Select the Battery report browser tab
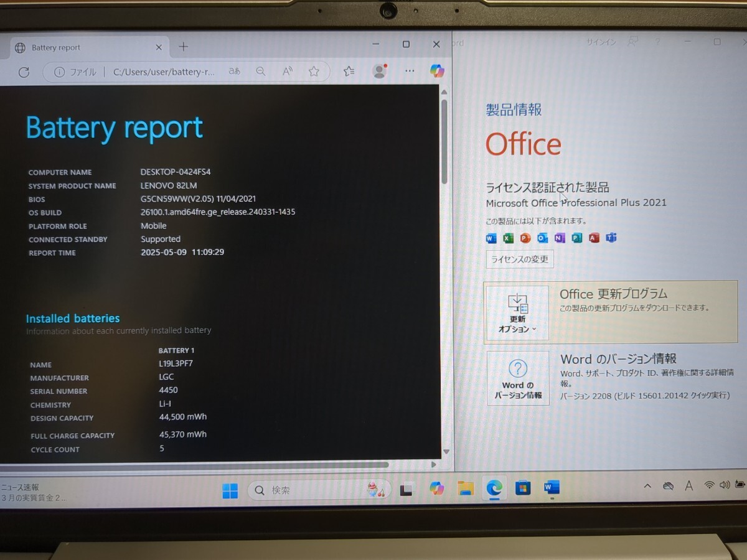This screenshot has height=560, width=747. tap(88, 47)
